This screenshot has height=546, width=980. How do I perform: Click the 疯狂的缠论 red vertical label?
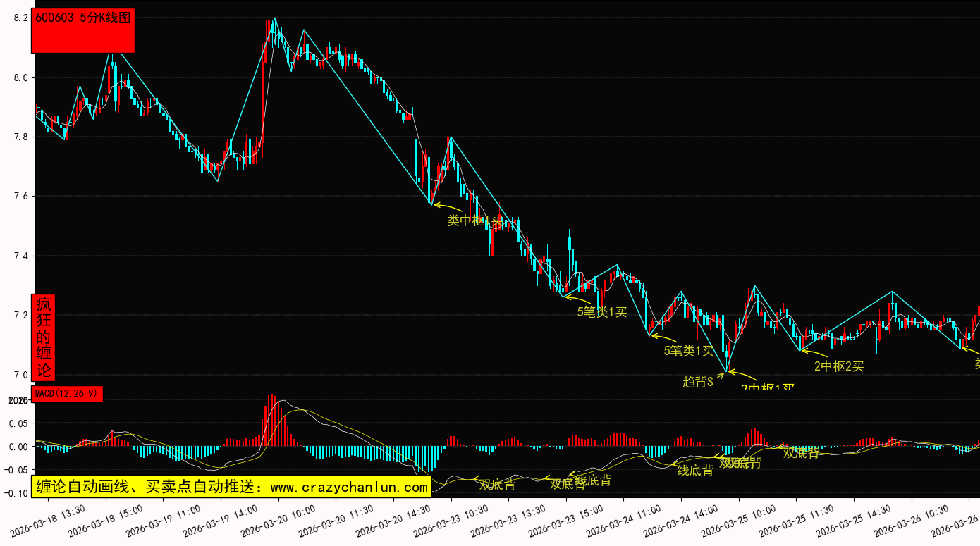[44, 337]
